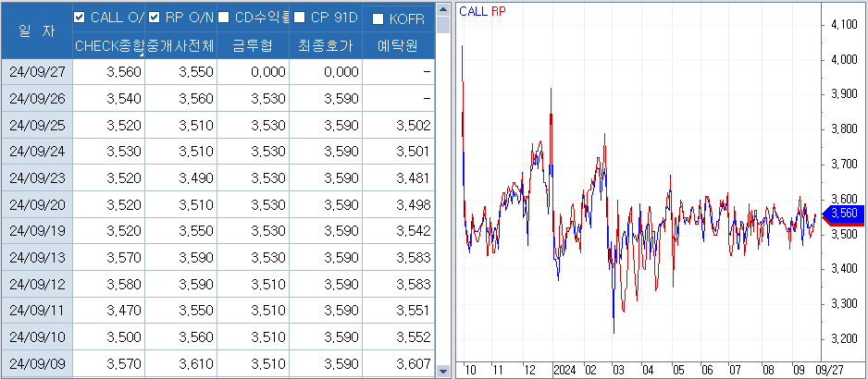The height and width of the screenshot is (379, 868).
Task: Select the 24/09/19 date cell
Action: (37, 231)
